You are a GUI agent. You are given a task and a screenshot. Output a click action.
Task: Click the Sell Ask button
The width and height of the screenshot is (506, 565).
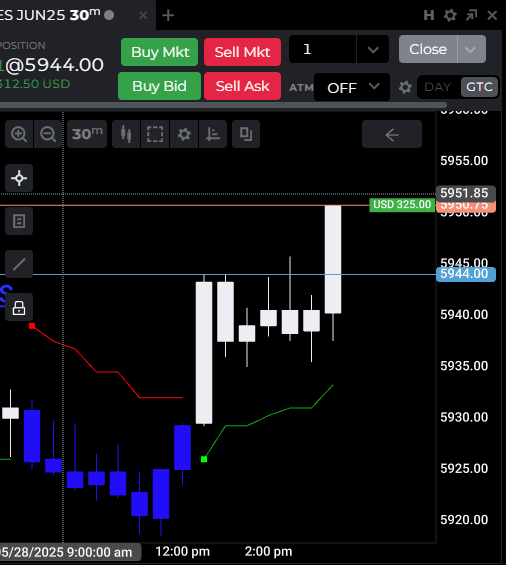(242, 86)
